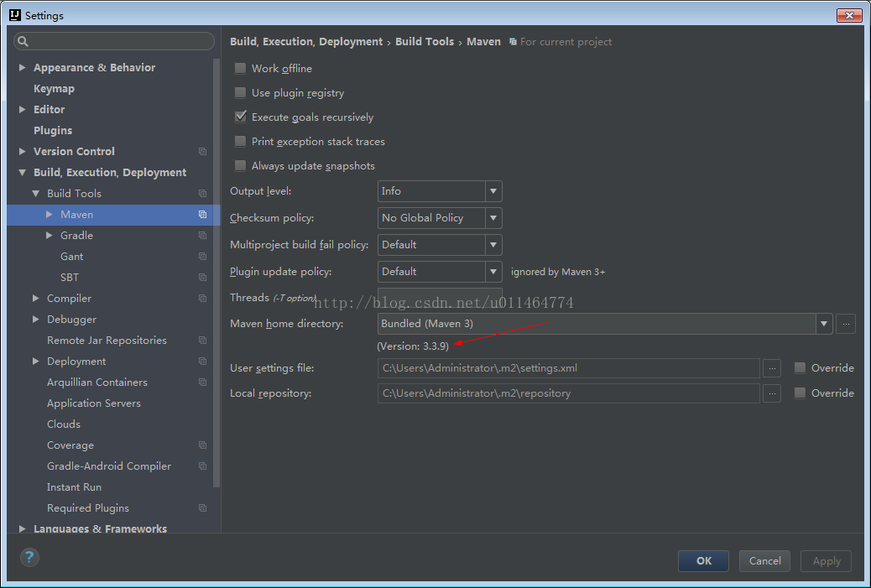The image size is (871, 588).
Task: Browse for User settings file
Action: pyautogui.click(x=772, y=368)
